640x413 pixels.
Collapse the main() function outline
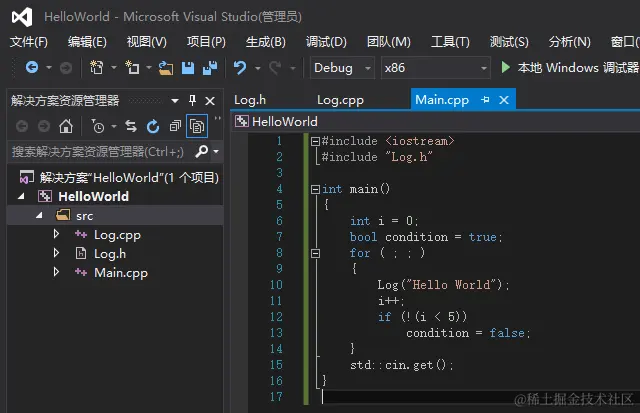315,189
